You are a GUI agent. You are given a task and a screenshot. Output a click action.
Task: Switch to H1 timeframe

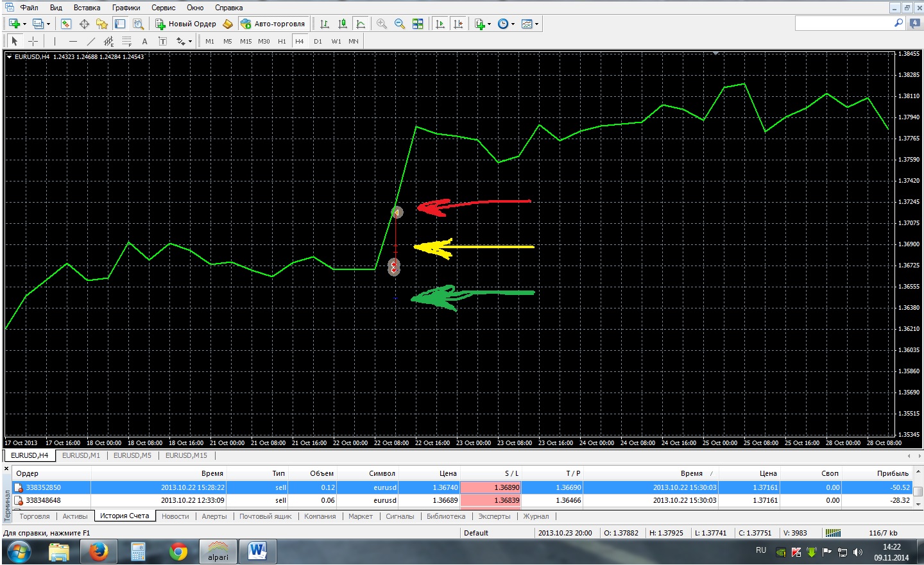282,41
